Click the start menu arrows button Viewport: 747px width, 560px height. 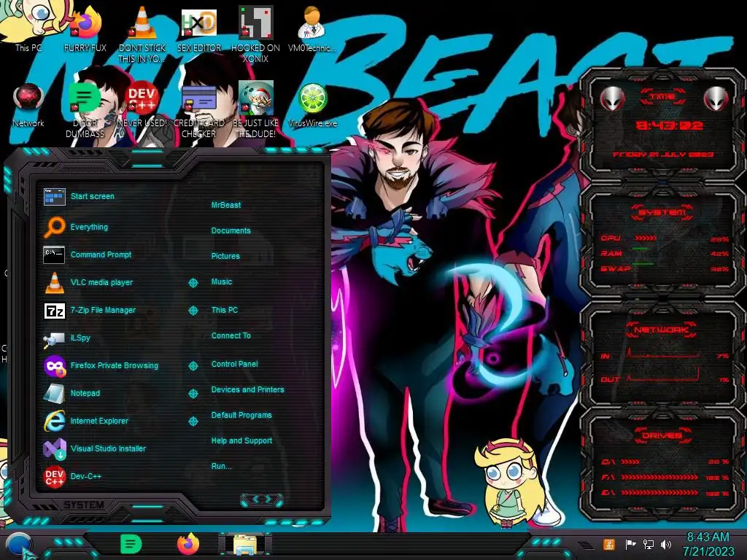coord(262,499)
